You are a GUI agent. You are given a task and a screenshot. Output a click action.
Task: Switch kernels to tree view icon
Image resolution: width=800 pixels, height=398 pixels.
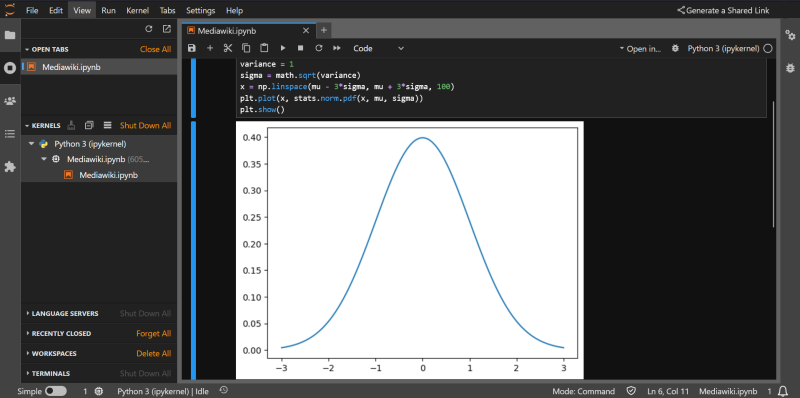(x=89, y=125)
